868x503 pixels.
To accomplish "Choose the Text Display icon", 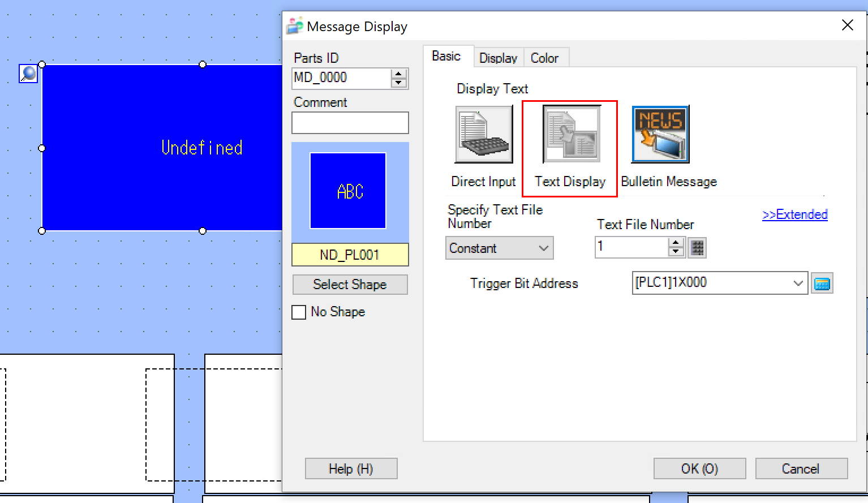I will click(x=571, y=134).
